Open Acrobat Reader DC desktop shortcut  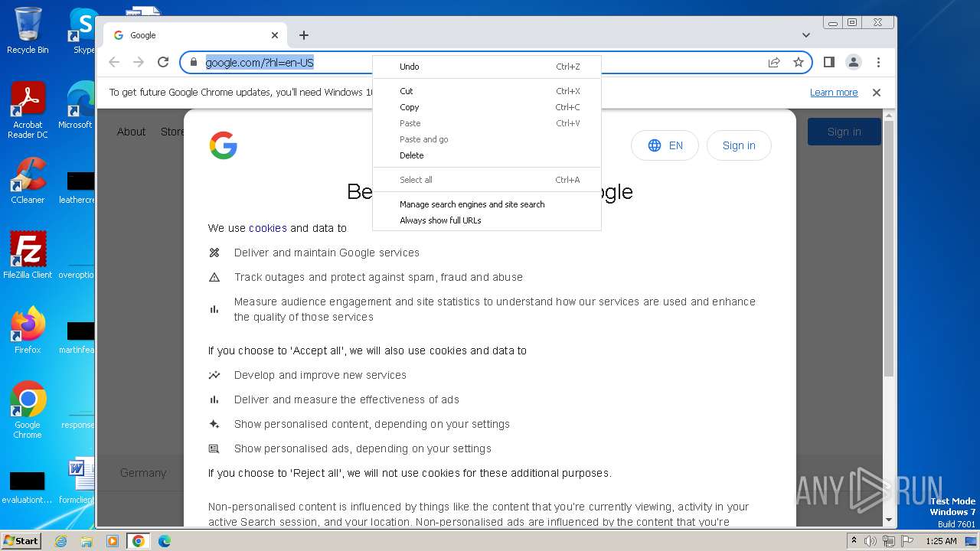[x=28, y=111]
